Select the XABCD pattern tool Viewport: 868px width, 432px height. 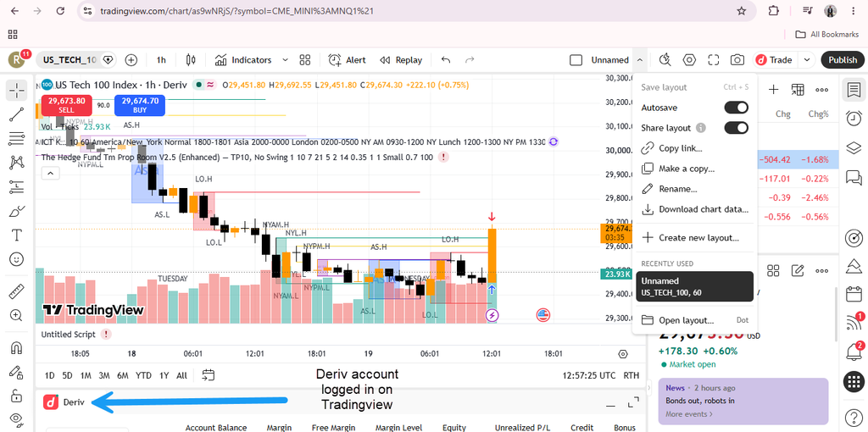click(x=17, y=163)
